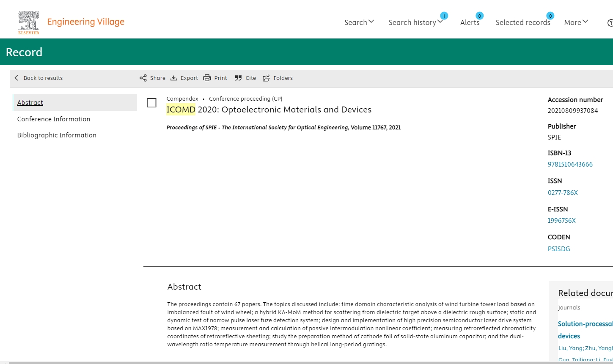The height and width of the screenshot is (364, 613).
Task: Click the Export button label
Action: (189, 78)
